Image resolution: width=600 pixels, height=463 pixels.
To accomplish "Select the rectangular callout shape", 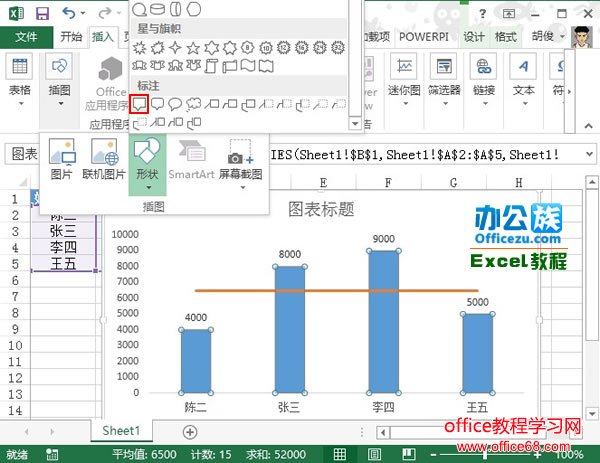I will pos(139,104).
